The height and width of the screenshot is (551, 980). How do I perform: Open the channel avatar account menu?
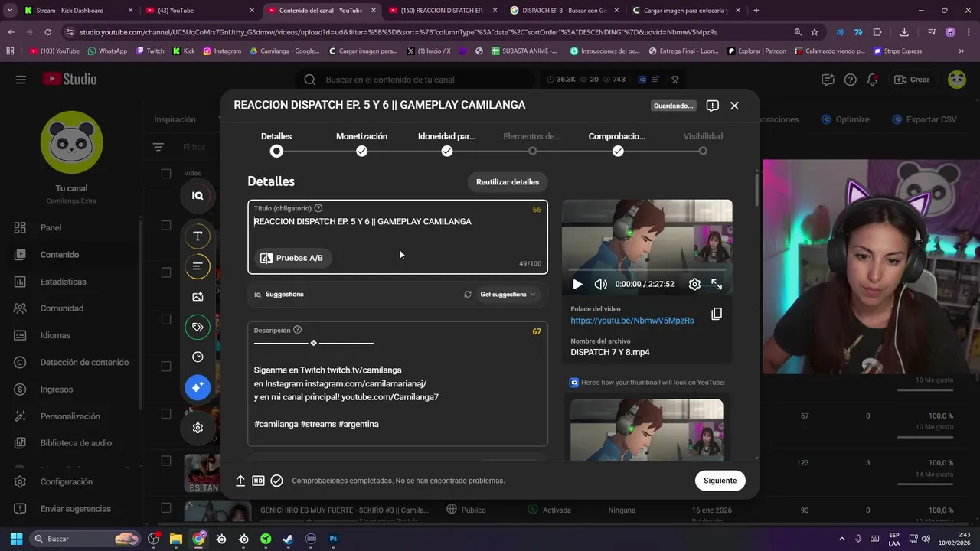(956, 80)
